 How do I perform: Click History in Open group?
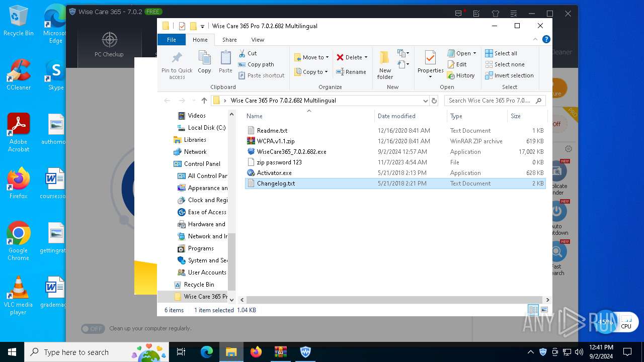(x=461, y=75)
